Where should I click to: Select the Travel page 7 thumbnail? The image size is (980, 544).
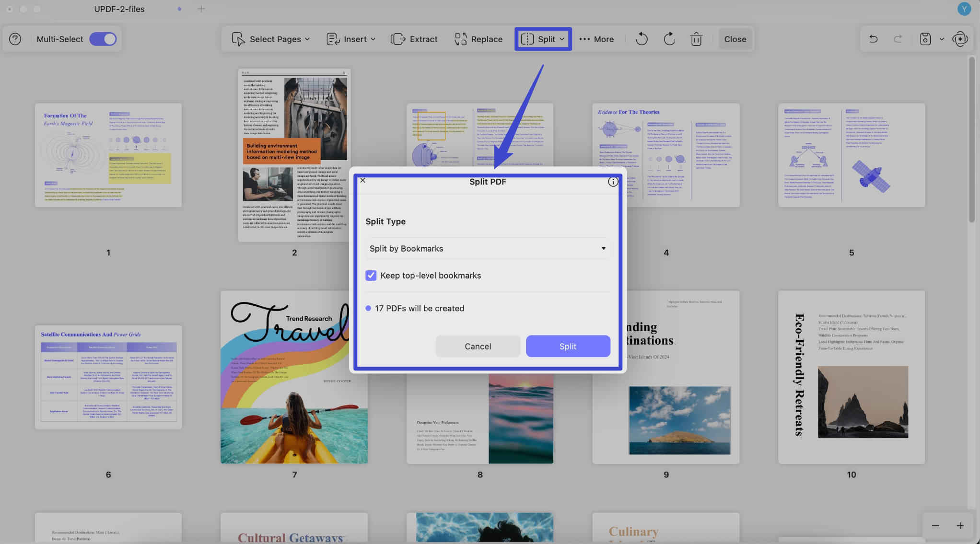(294, 377)
